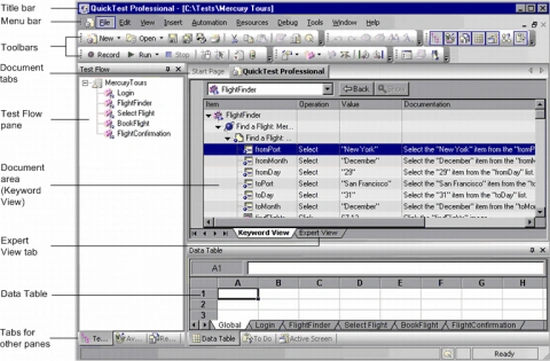This screenshot has height=361, width=550.
Task: Open the To Do pane tab
Action: (258, 339)
